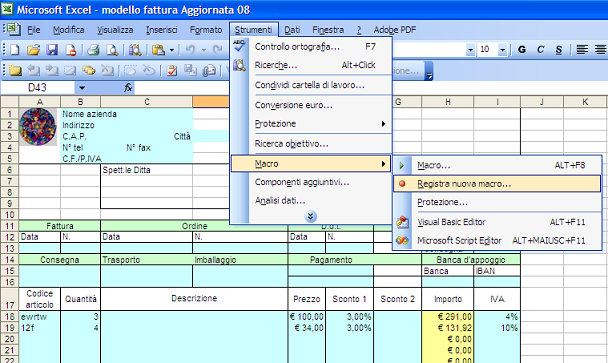This screenshot has width=608, height=363.
Task: Select the yellow Importo cell showing € 291,00
Action: pos(447,316)
